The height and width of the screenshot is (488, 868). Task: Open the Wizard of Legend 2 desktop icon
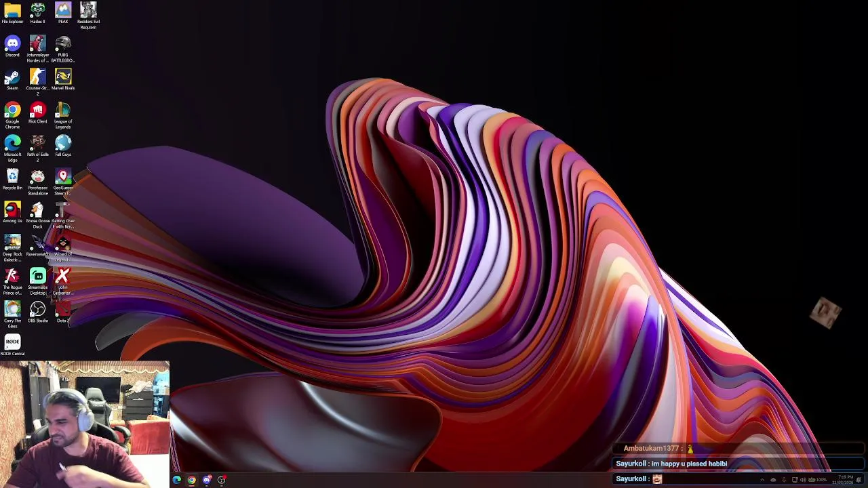point(63,248)
